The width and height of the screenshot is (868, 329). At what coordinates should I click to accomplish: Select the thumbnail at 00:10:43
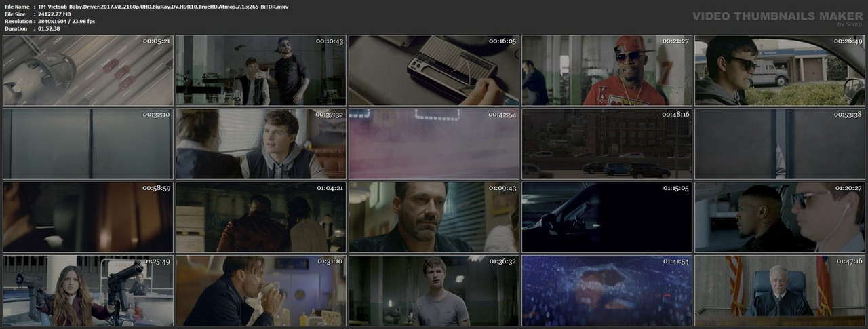tap(261, 71)
